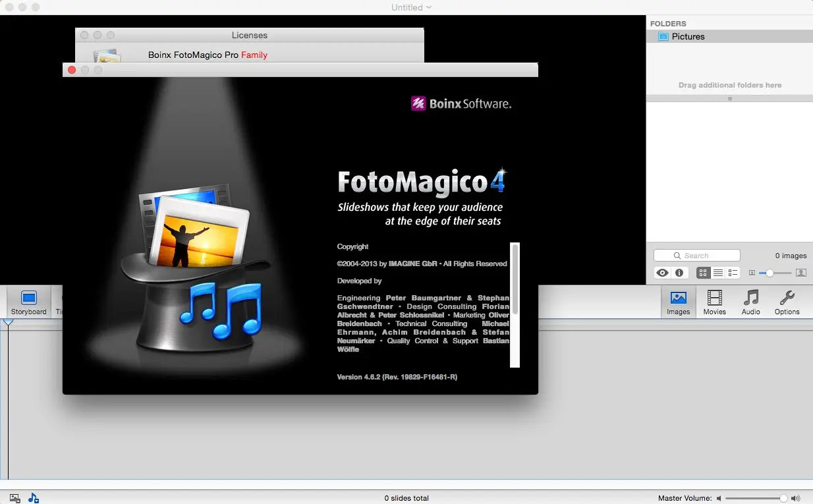Click the copyright line in About window
This screenshot has height=504, width=813.
pyautogui.click(x=422, y=264)
